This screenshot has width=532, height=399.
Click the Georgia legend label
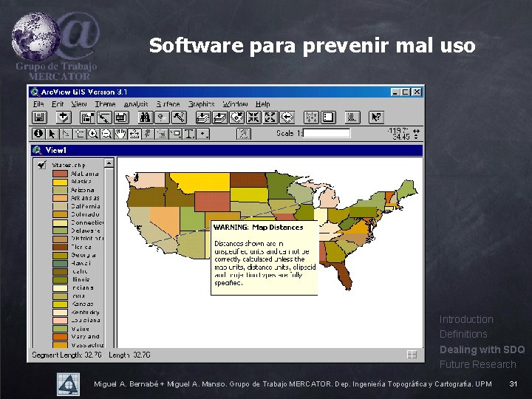click(83, 255)
